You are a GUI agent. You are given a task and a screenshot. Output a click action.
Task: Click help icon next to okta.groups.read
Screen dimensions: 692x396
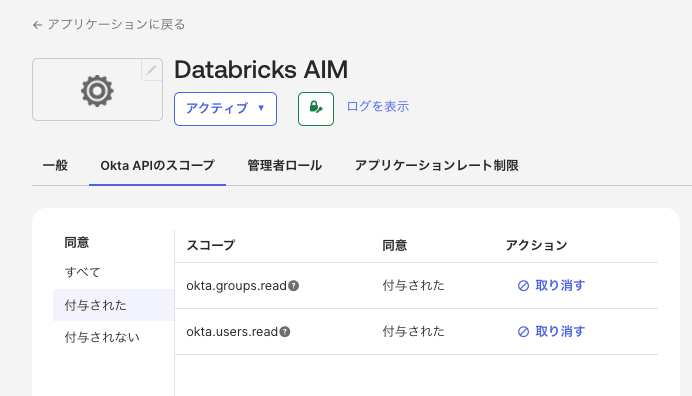[x=294, y=286]
